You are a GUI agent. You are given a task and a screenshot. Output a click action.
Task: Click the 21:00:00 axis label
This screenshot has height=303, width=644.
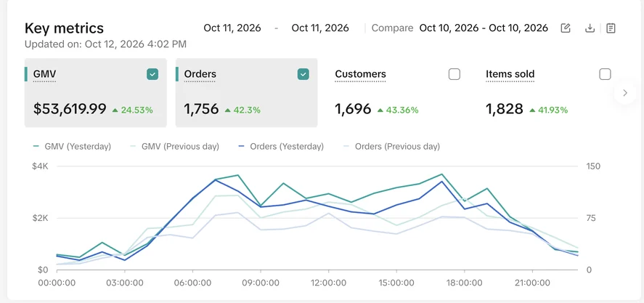pyautogui.click(x=532, y=283)
